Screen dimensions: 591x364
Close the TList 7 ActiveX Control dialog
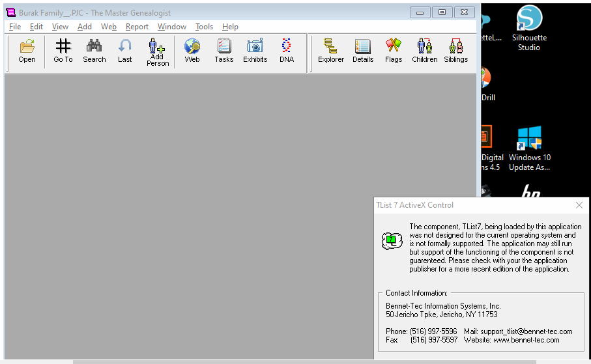(x=579, y=205)
